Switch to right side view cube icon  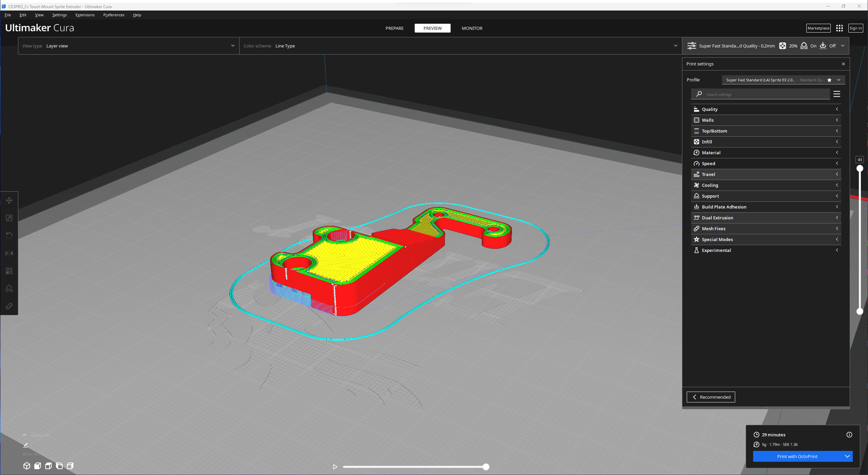coord(70,466)
